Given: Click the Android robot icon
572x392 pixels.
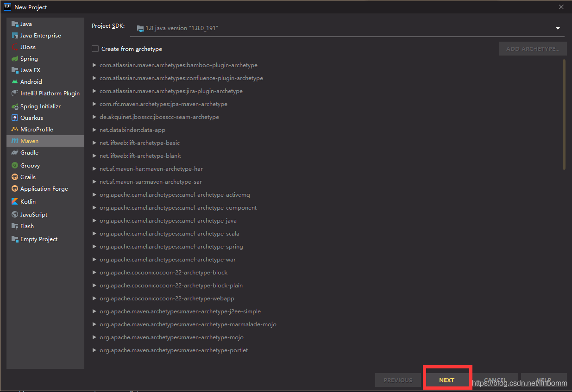Looking at the screenshot, I should tap(15, 81).
